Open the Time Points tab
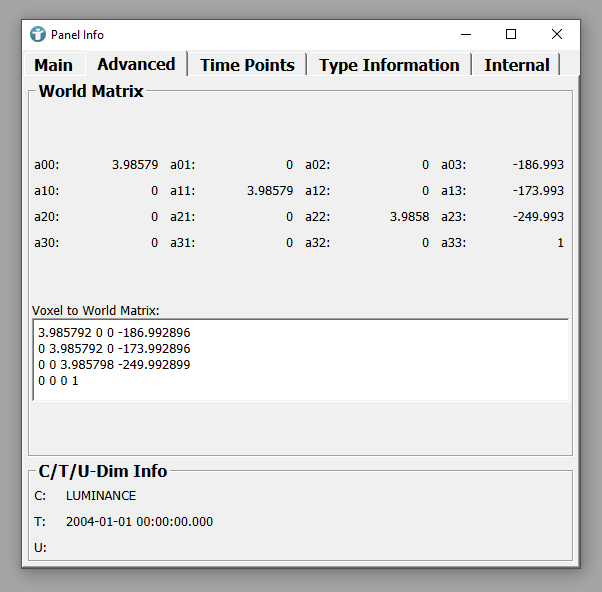The height and width of the screenshot is (592, 602). tap(247, 65)
